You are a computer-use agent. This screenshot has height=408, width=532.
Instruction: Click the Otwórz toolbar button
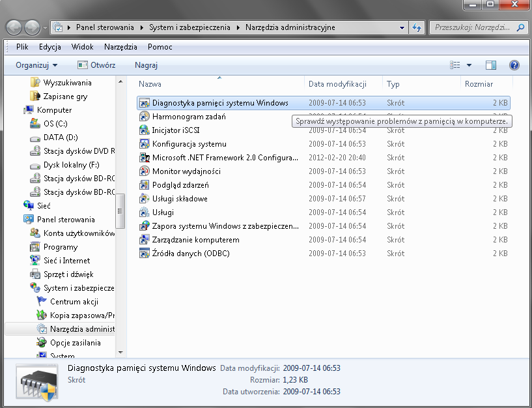96,65
